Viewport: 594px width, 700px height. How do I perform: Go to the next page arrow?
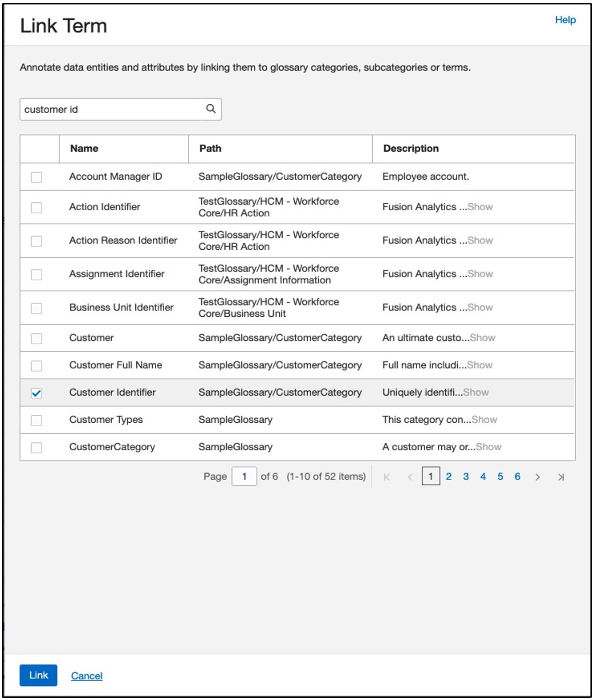click(538, 477)
